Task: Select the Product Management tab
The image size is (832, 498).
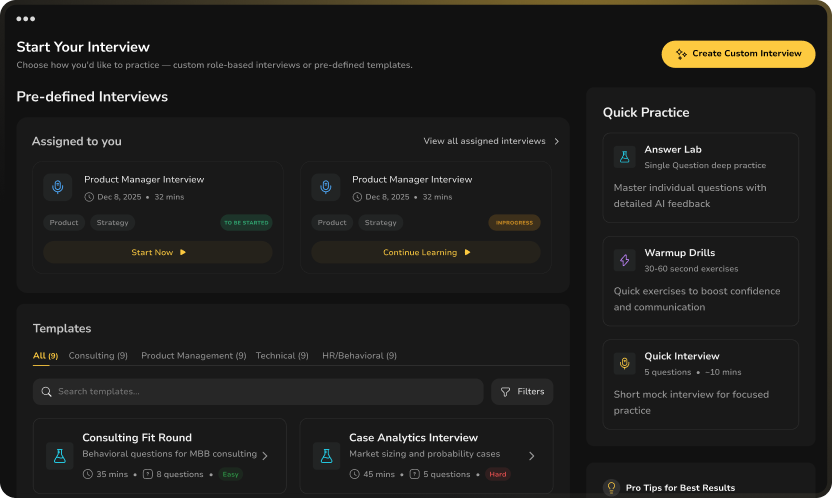Action: point(193,355)
